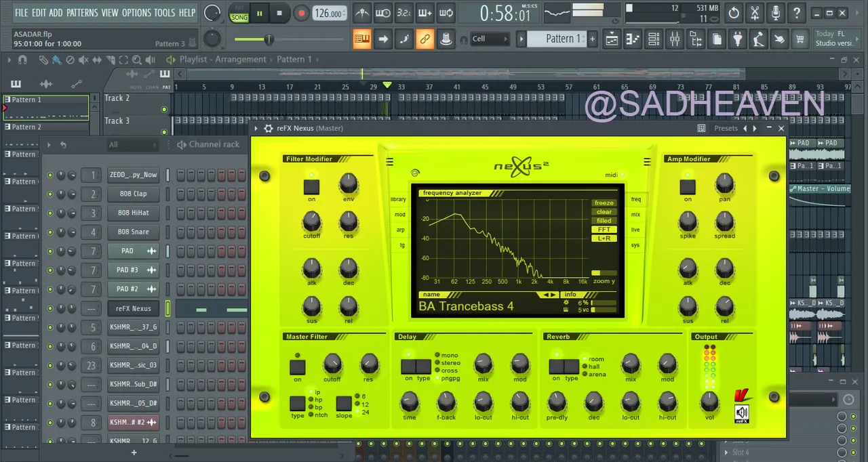Open the plugin picker plug icon
Screen dimensions: 868x462
738,39
